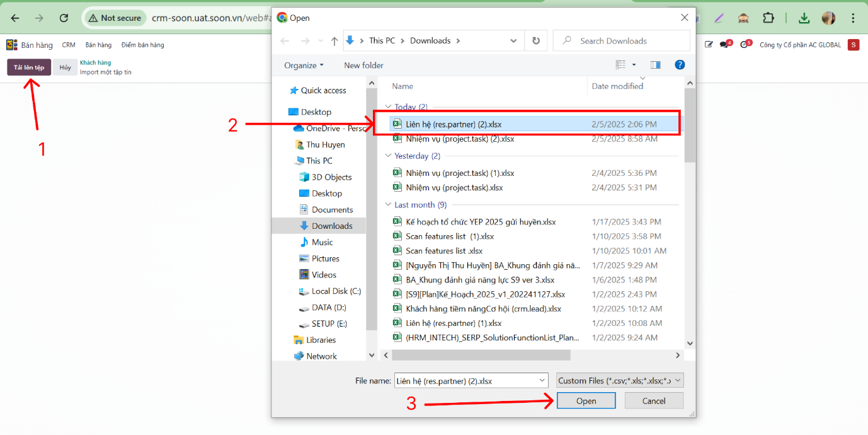Screen dimensions: 868x435
Task: Refresh the Downloads folder view
Action: (536, 41)
